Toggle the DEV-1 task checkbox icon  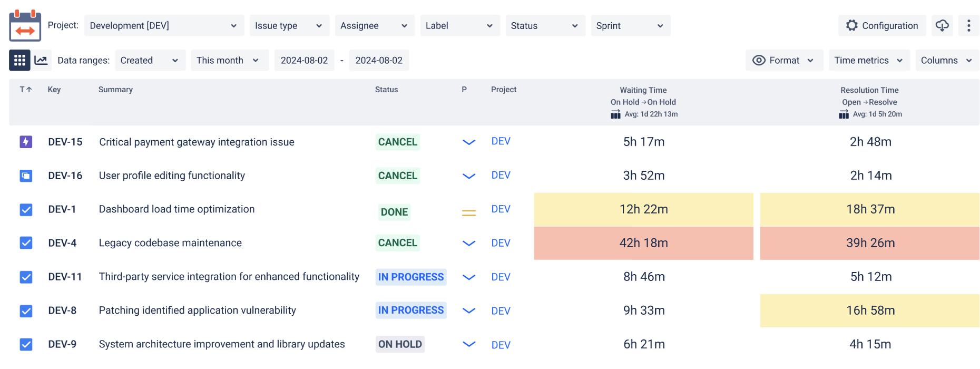(26, 210)
